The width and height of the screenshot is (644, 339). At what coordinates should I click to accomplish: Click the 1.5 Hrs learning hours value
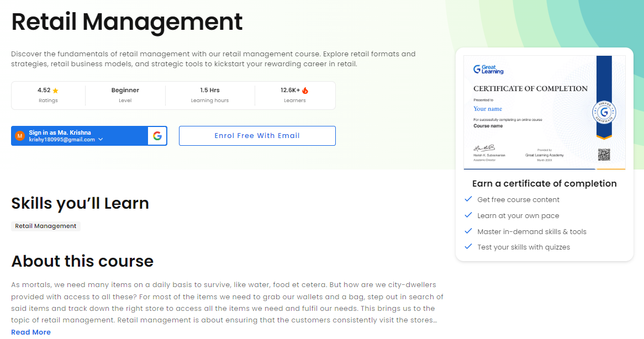coord(210,91)
